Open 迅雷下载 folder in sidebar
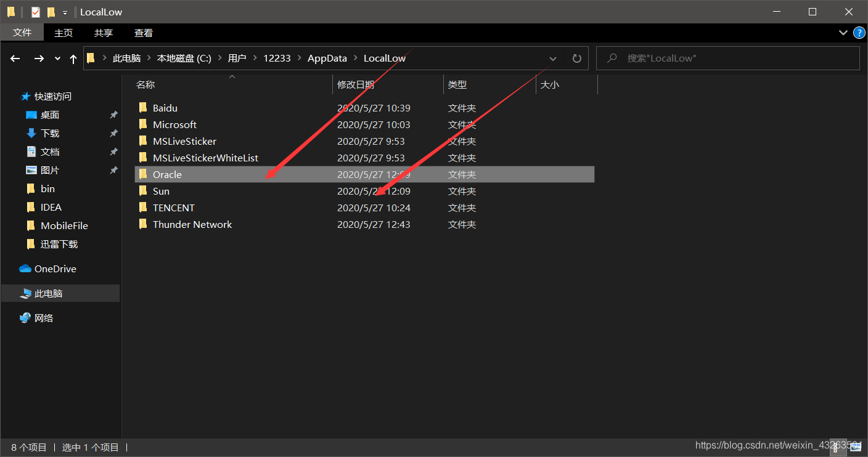Image resolution: width=868 pixels, height=457 pixels. point(60,244)
